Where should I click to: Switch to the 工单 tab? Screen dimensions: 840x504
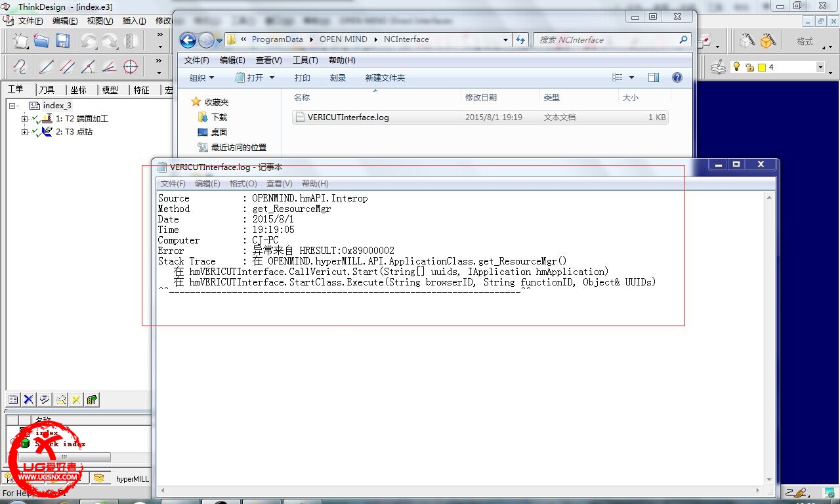click(16, 89)
